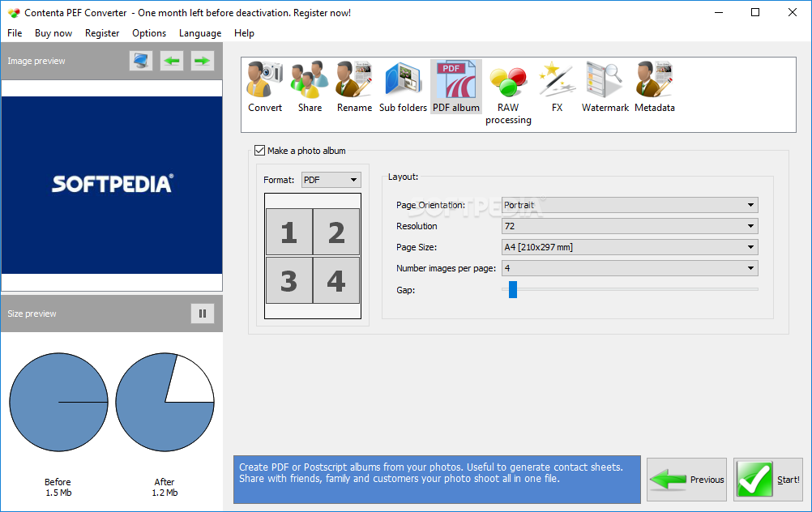Open the Register menu

(x=102, y=33)
